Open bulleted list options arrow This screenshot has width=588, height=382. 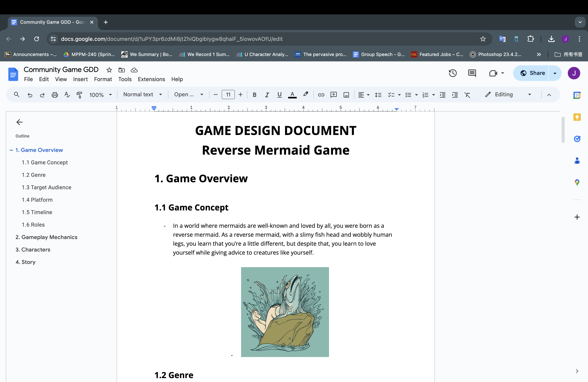[416, 95]
